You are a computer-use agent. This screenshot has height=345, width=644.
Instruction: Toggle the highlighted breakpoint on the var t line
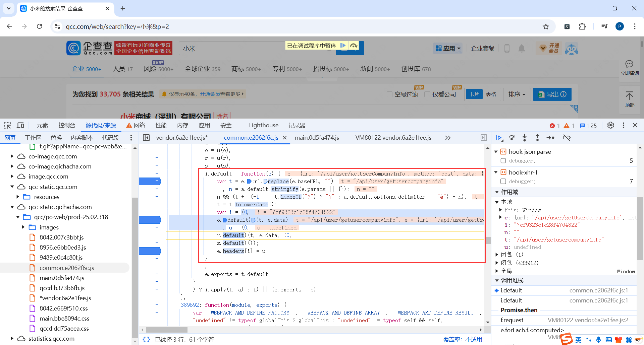coord(150,181)
